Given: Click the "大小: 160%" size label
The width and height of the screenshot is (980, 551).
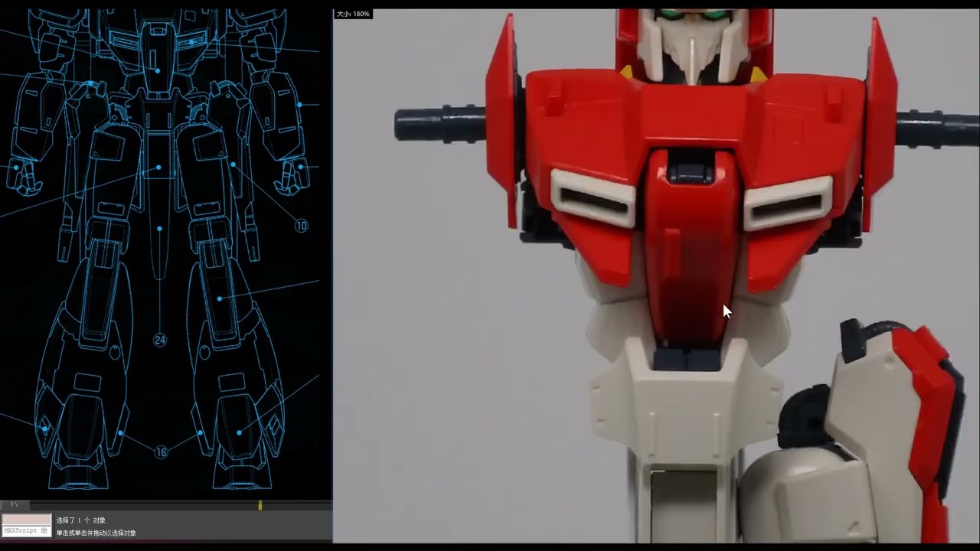Looking at the screenshot, I should coord(354,14).
